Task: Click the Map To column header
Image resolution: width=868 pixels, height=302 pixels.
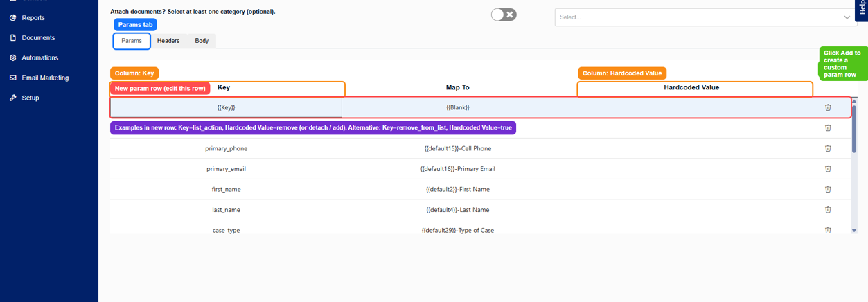Action: point(457,88)
